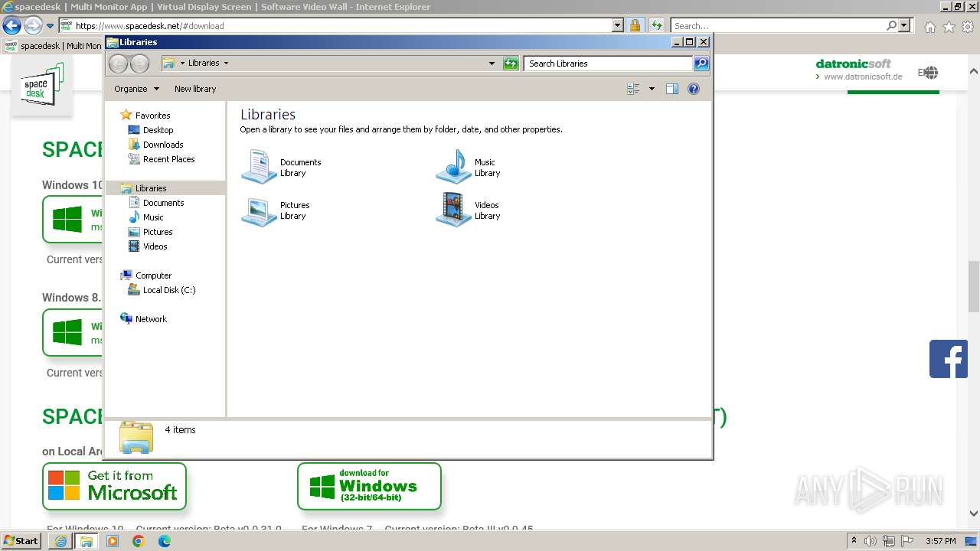Click download for Windows 32-bit/64-bit button
This screenshot has height=551, width=980.
click(369, 486)
